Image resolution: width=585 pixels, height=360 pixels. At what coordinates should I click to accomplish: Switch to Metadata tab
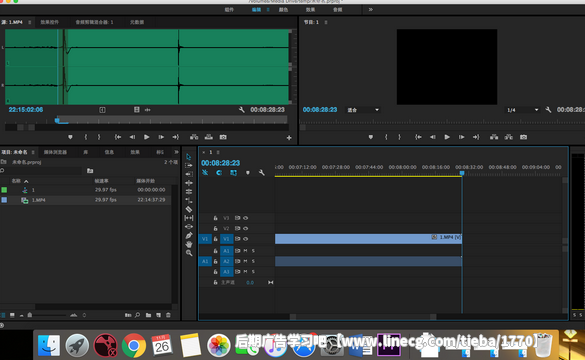(137, 22)
